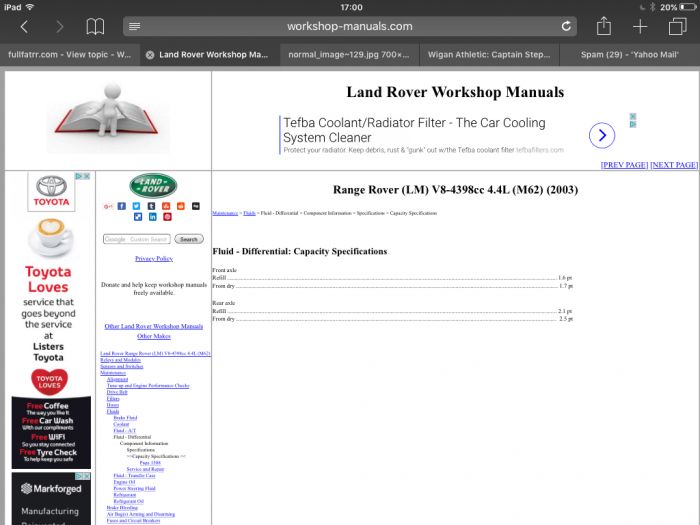The height and width of the screenshot is (525, 700).
Task: Click the Markforged Manufacturing ad
Action: click(x=51, y=499)
